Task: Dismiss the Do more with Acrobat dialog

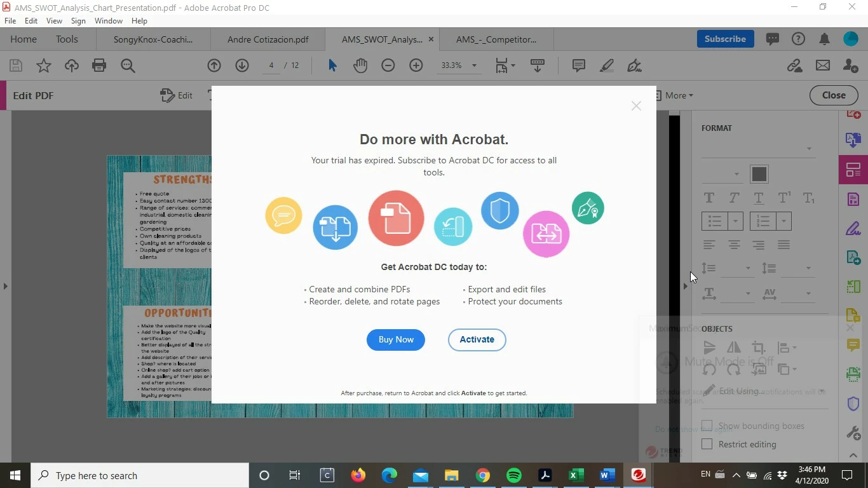Action: (636, 106)
